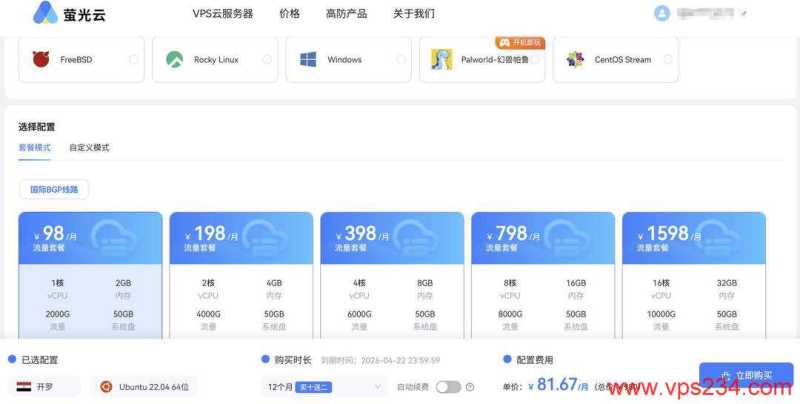Choose the Windows logo icon
The image size is (800, 404).
[x=308, y=60]
